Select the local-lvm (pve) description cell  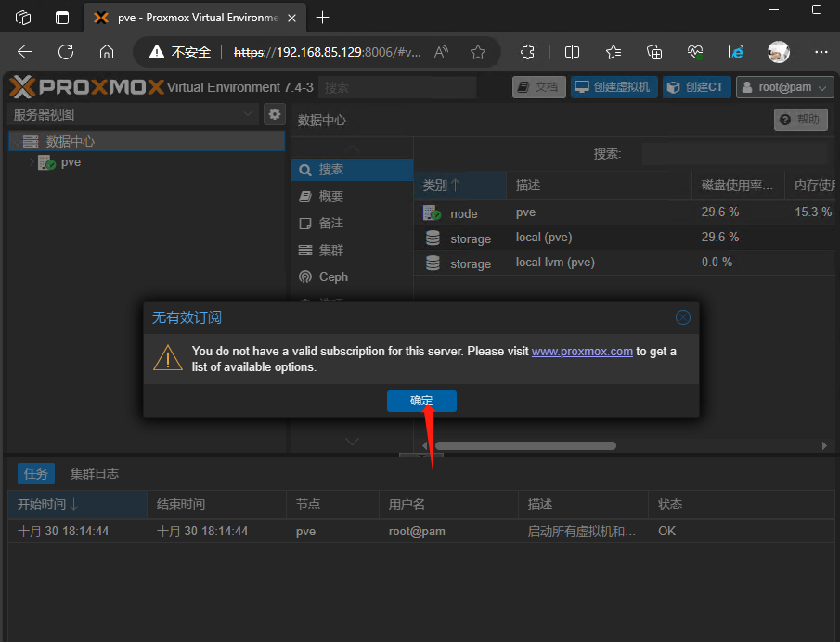[x=555, y=263]
